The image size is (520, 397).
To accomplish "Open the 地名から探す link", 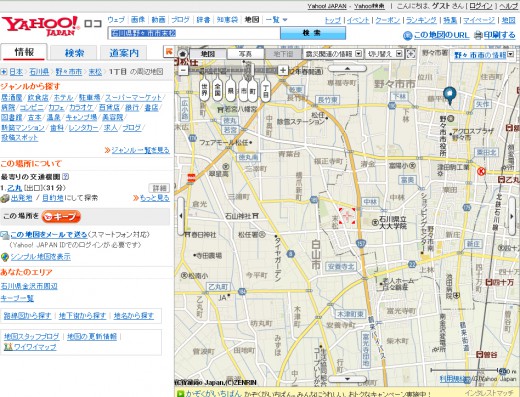I will 134,316.
